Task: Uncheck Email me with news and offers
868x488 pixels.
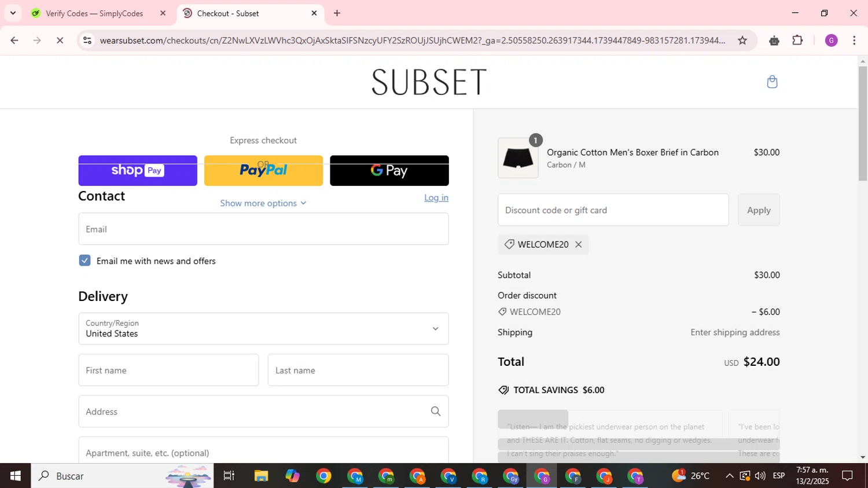Action: coord(84,260)
